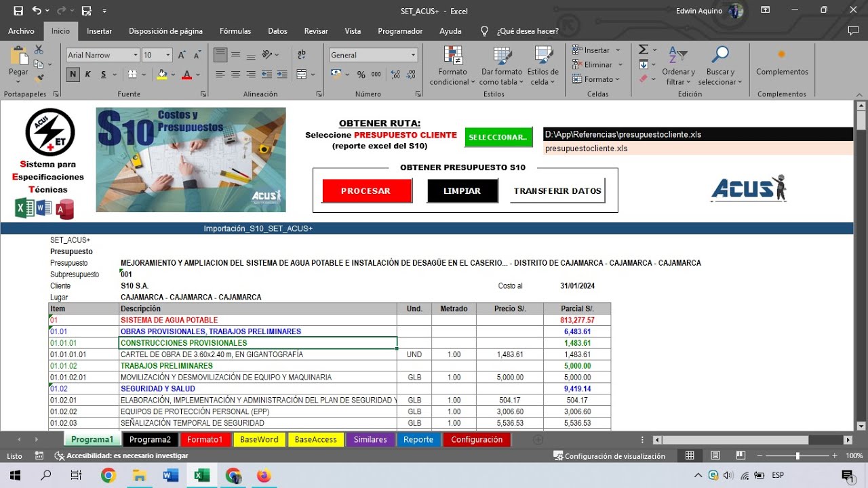The image size is (868, 488).
Task: Open the General number format dropdown
Action: tap(413, 55)
